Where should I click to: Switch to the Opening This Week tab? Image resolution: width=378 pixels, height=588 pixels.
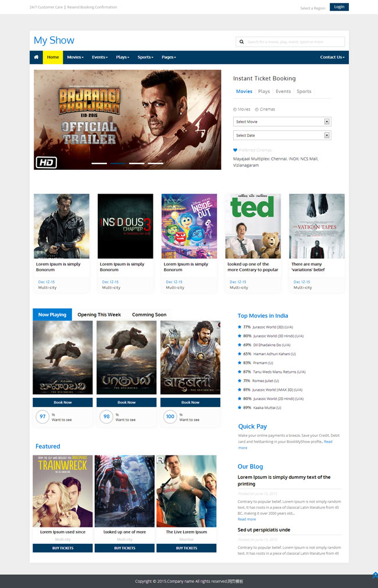99,315
